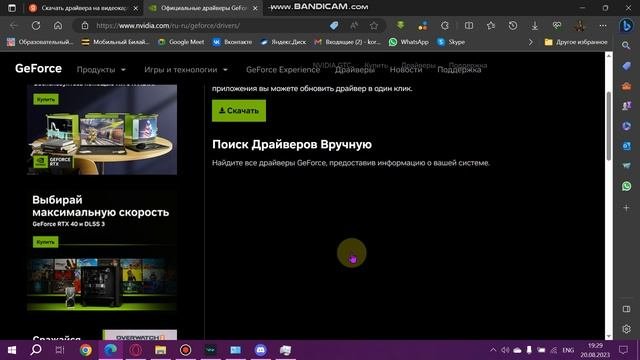Open the shopping tag icon in address bar

tap(334, 26)
